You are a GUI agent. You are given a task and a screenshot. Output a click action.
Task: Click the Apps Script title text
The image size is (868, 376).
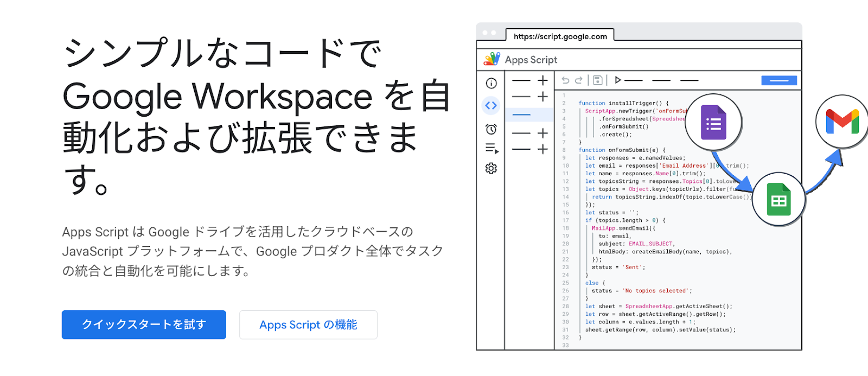[531, 60]
